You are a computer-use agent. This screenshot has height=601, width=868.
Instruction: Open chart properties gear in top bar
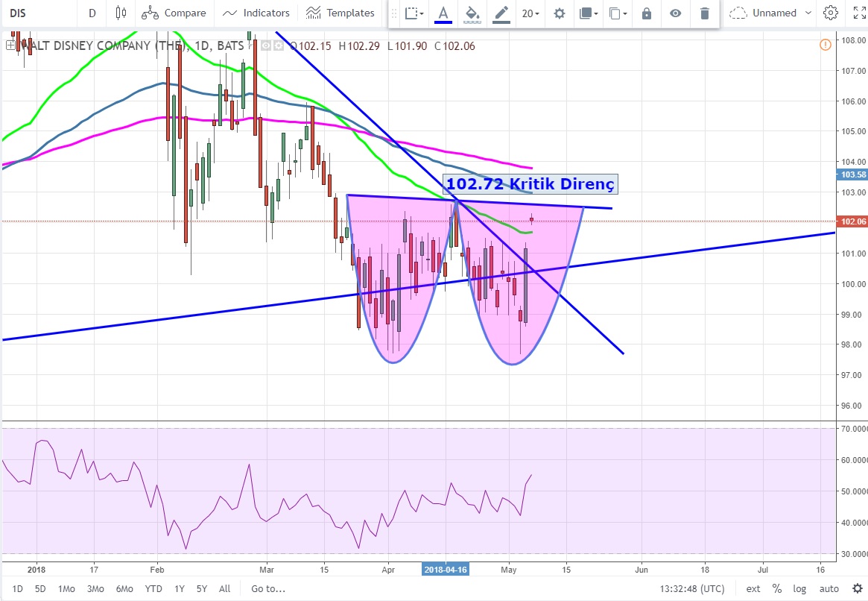[830, 13]
